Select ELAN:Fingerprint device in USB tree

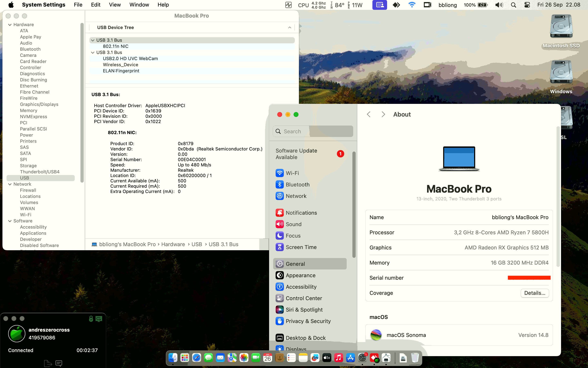pyautogui.click(x=192, y=71)
